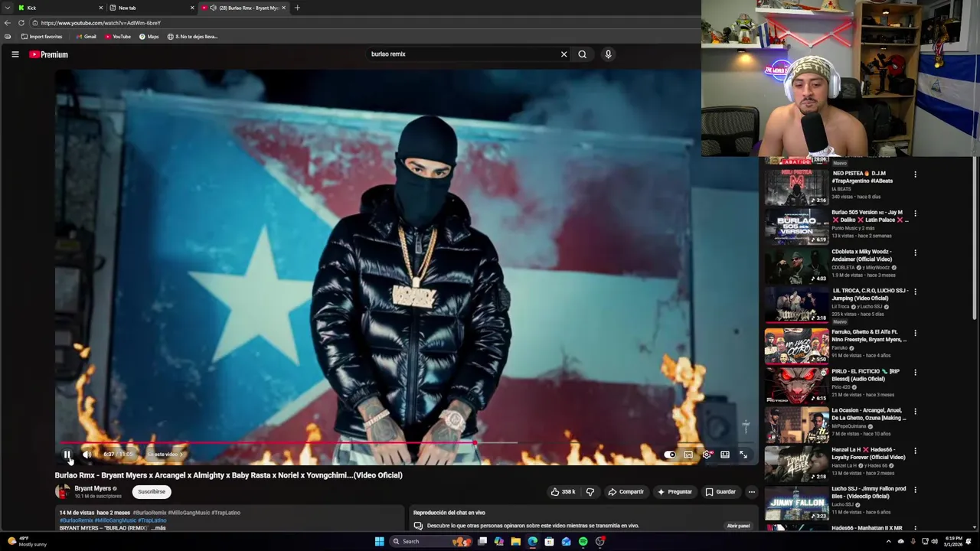Image resolution: width=980 pixels, height=551 pixels.
Task: Open options for PIRLO El Ficticio video
Action: 915,373
